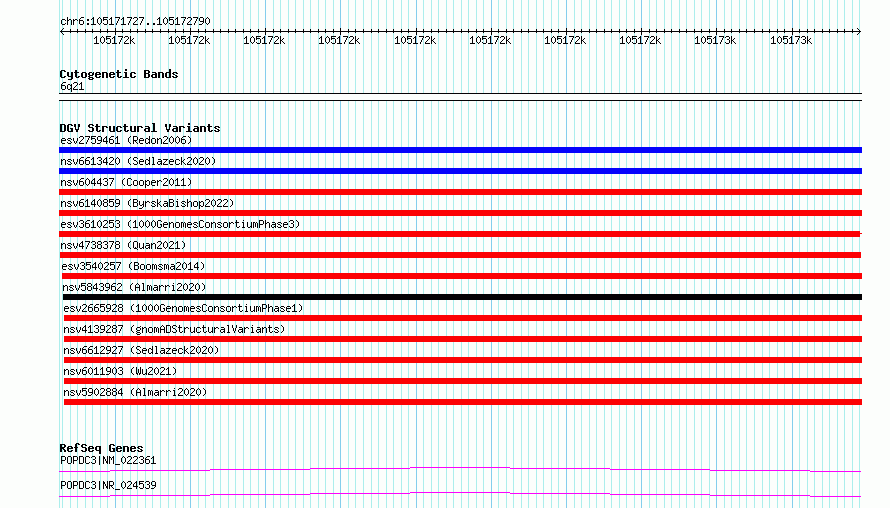Click the esv3540257 (Boomsma2014) label
The image size is (890, 508).
point(133,266)
